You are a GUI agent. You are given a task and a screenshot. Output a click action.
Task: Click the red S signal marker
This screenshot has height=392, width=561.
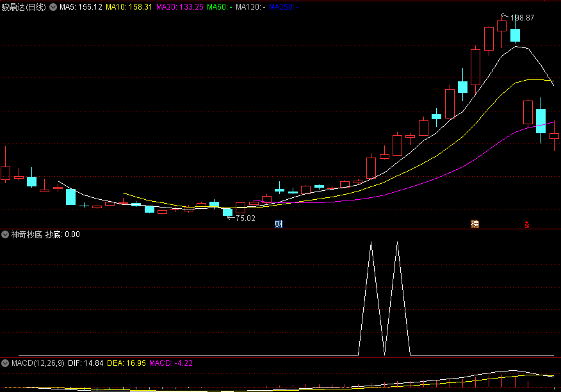[526, 225]
